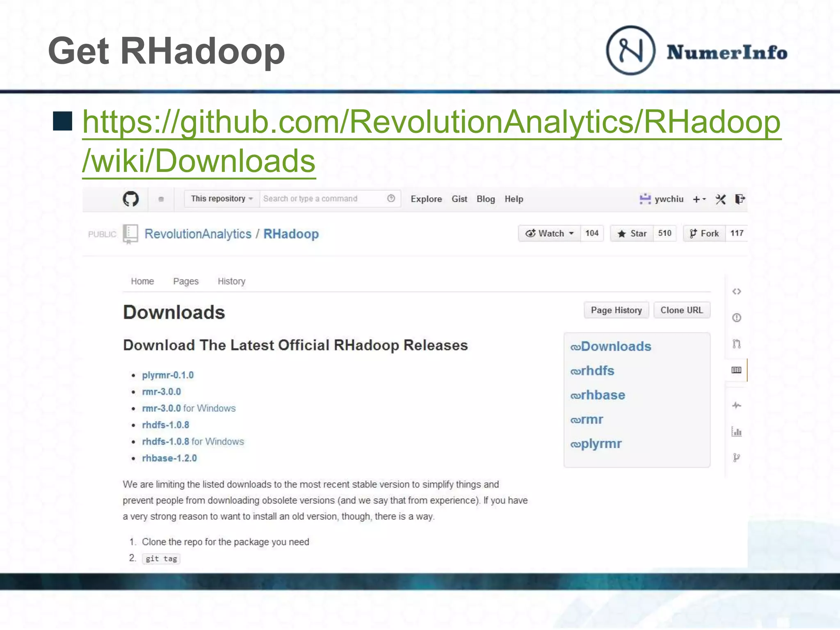Open the RHadoop repository name link
The height and width of the screenshot is (630, 840).
[x=291, y=234]
